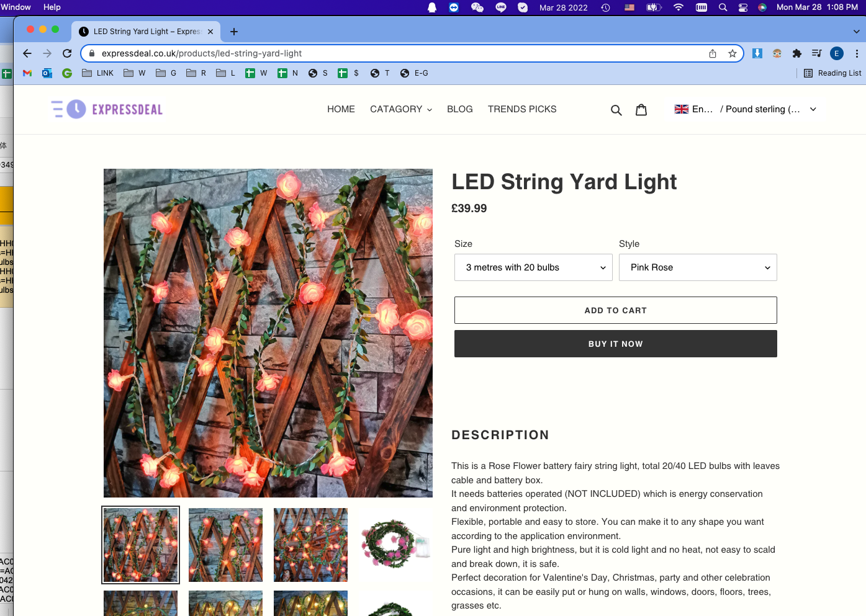Open the LINK bookmarks folder

tap(98, 73)
